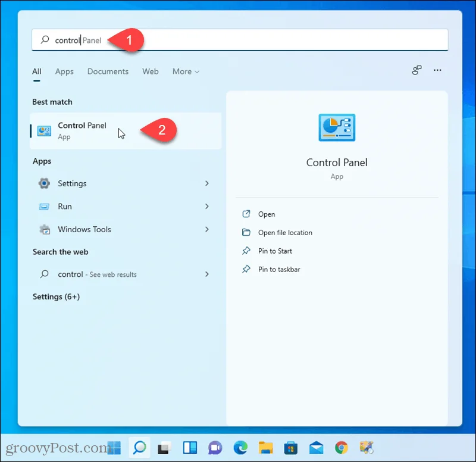Screen dimensions: 476x462
Task: Click the Settings gear icon
Action: 44,183
